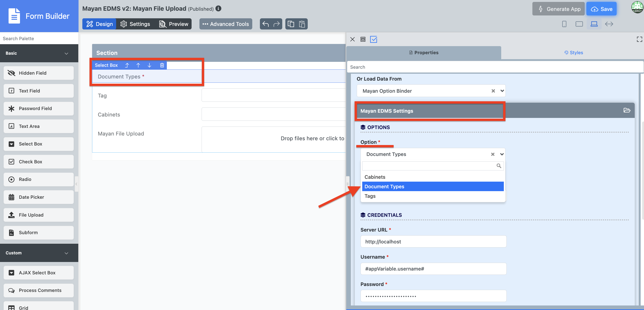Move Select Box down arrow
The image size is (644, 310).
click(149, 65)
